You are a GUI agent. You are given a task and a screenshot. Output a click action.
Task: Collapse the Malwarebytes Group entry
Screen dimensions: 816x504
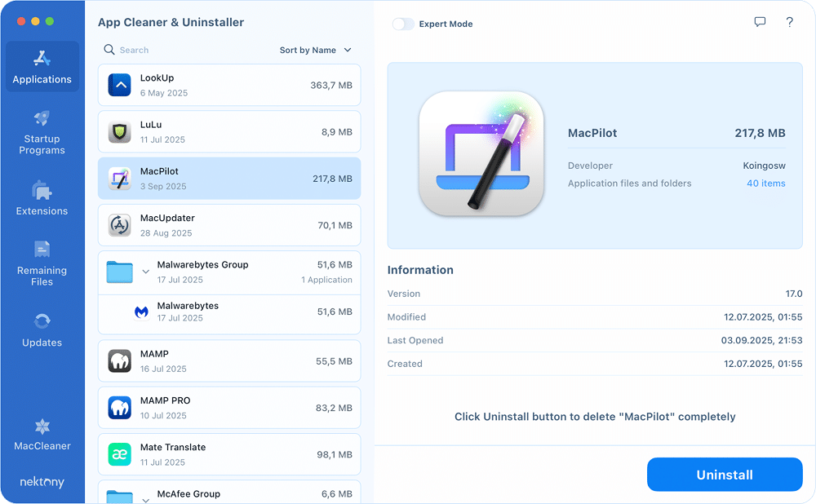tap(147, 272)
